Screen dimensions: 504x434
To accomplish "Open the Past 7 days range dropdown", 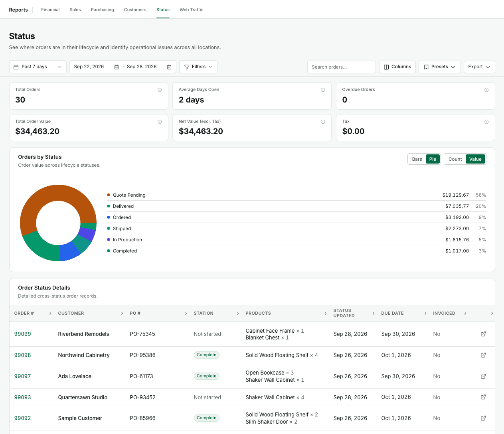I will (x=38, y=67).
